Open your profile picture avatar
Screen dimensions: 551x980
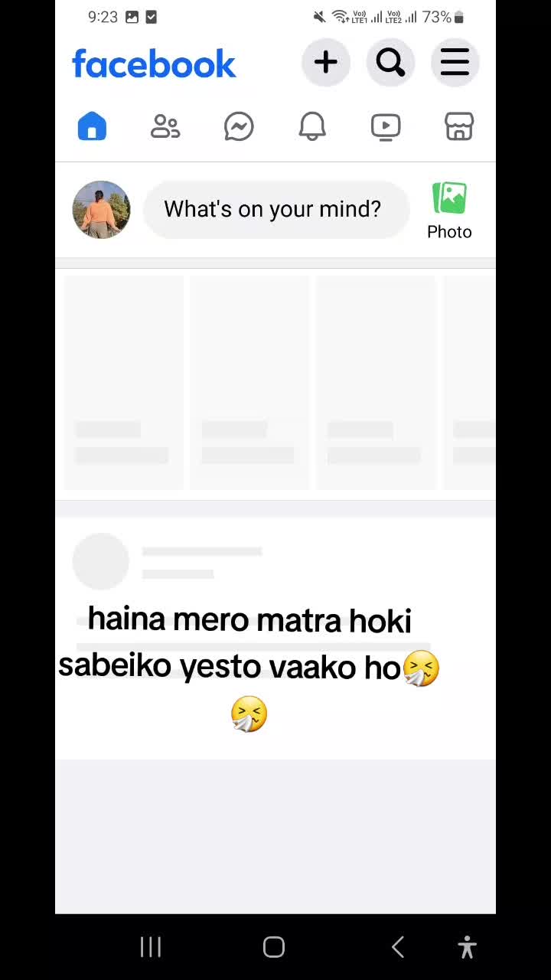point(101,210)
